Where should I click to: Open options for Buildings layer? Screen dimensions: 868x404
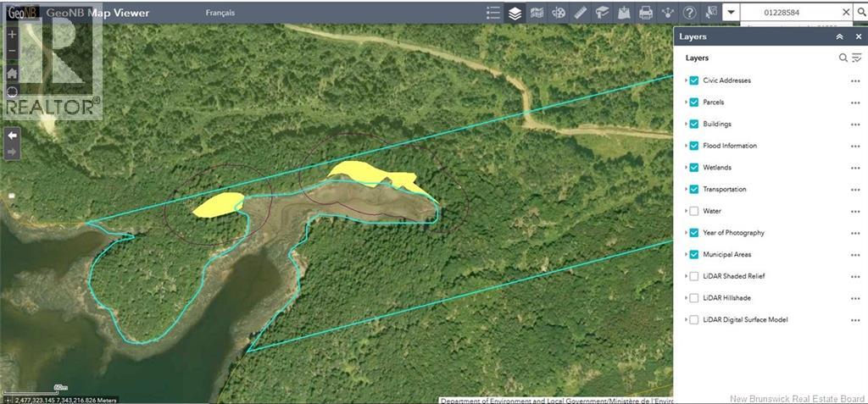point(855,125)
